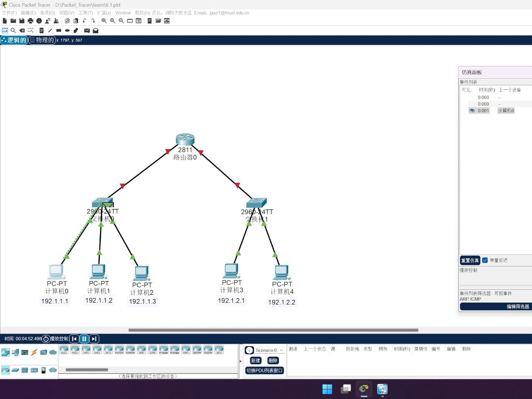The image size is (532, 399).
Task: Uncheck the 常量延迟 checkbox
Action: coord(485,260)
